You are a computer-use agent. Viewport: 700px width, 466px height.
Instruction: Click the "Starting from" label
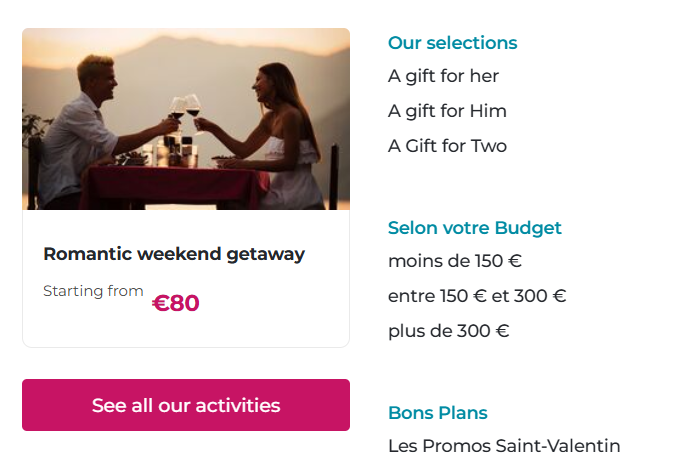pyautogui.click(x=93, y=291)
